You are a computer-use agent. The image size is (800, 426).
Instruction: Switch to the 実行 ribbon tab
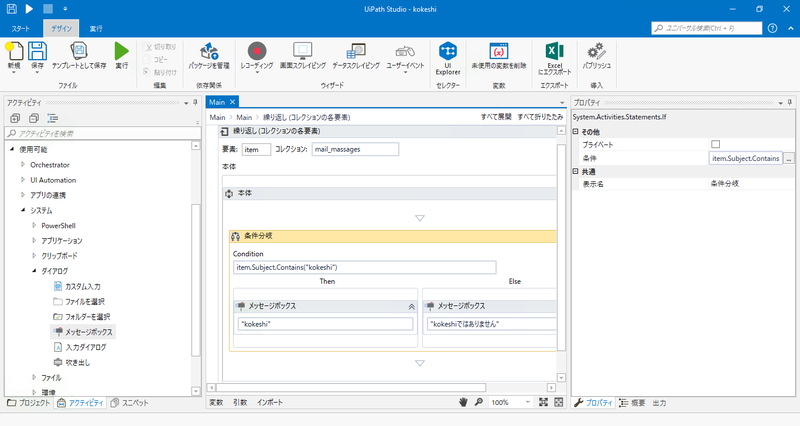click(96, 29)
